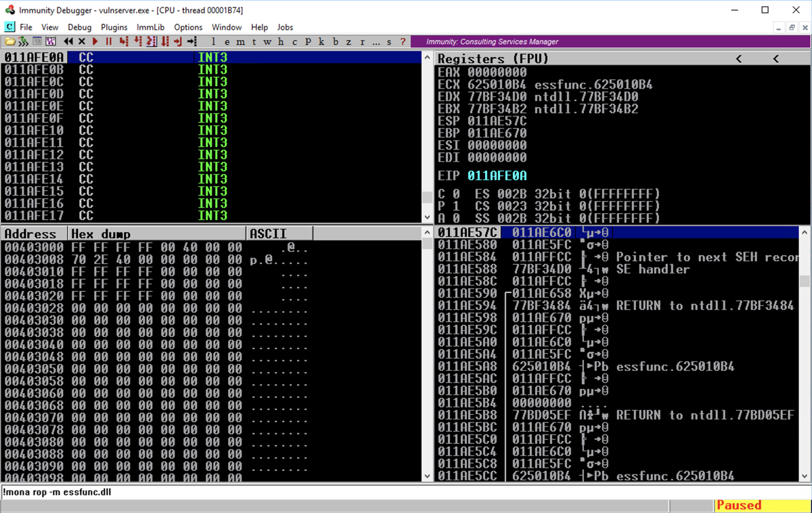Image resolution: width=812 pixels, height=513 pixels.
Task: Click left arrow in Registers (FPU) header
Action: point(739,59)
